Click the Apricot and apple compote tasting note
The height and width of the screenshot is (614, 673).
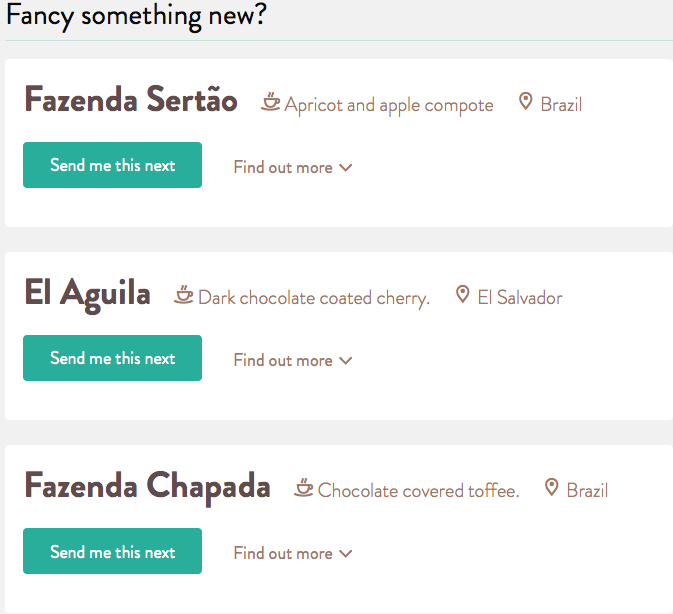point(389,105)
